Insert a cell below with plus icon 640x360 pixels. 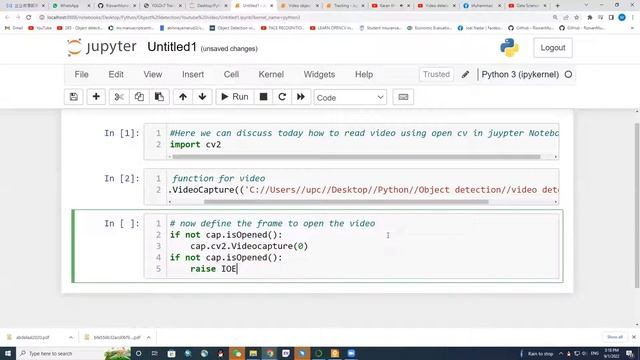[96, 97]
